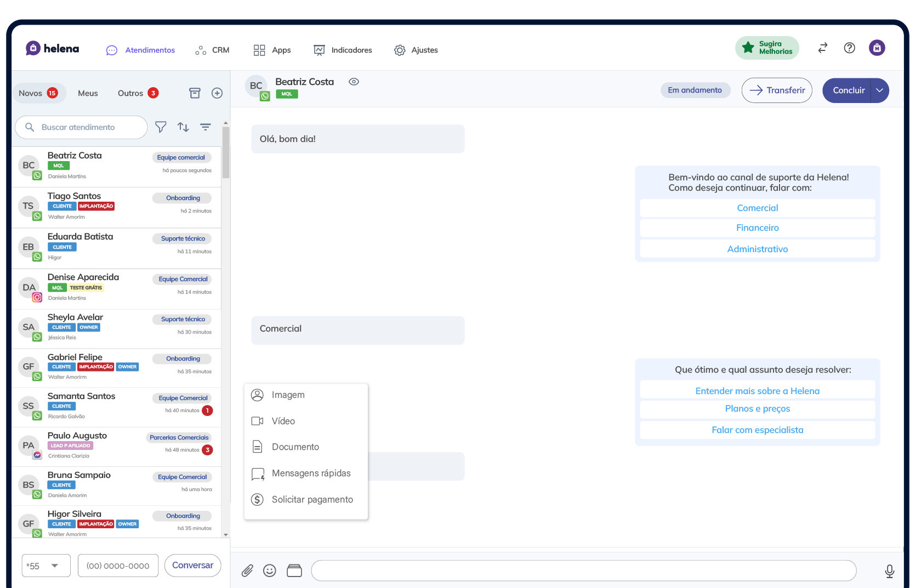Click the list options lines icon
910x588 pixels.
206,127
